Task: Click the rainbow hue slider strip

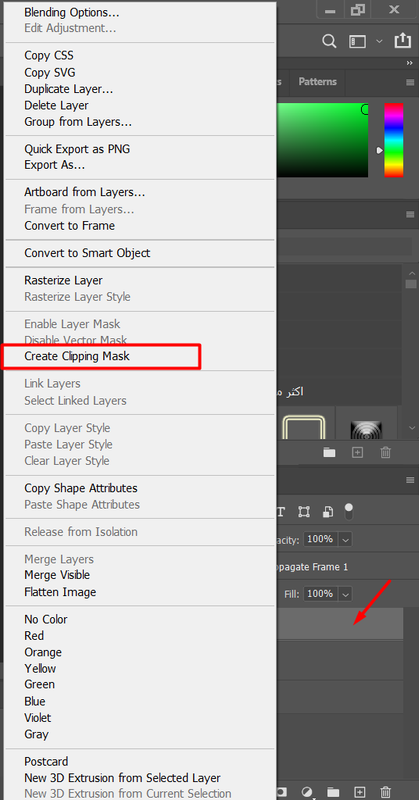Action: (394, 140)
